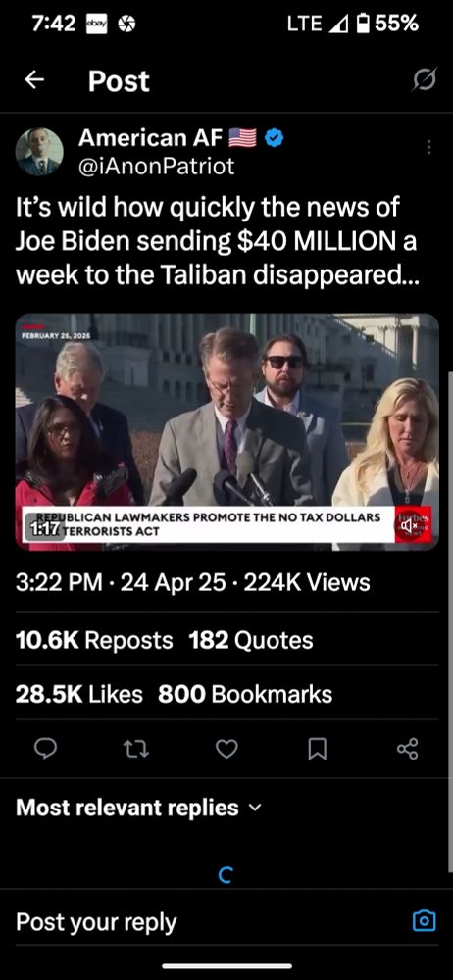Open the camera icon in the reply bar
Image resolution: width=453 pixels, height=980 pixels.
(x=425, y=920)
